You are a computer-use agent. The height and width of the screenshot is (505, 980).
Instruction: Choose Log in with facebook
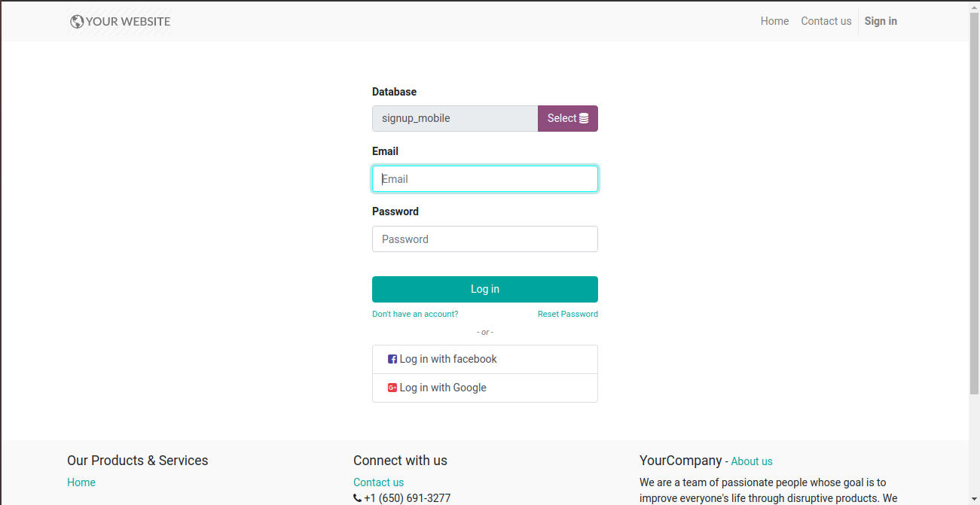point(485,359)
